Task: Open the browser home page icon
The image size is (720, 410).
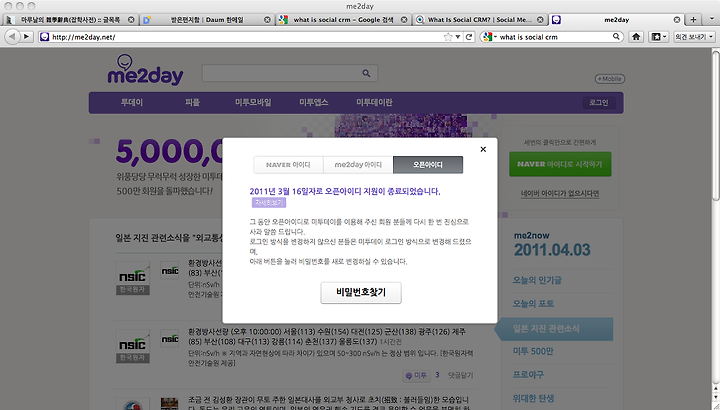Action: (636, 37)
